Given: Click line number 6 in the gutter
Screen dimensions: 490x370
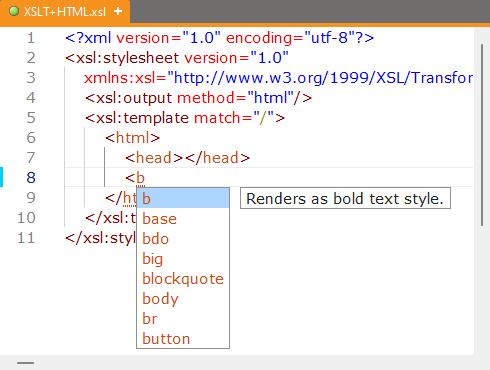Looking at the screenshot, I should [x=31, y=138].
